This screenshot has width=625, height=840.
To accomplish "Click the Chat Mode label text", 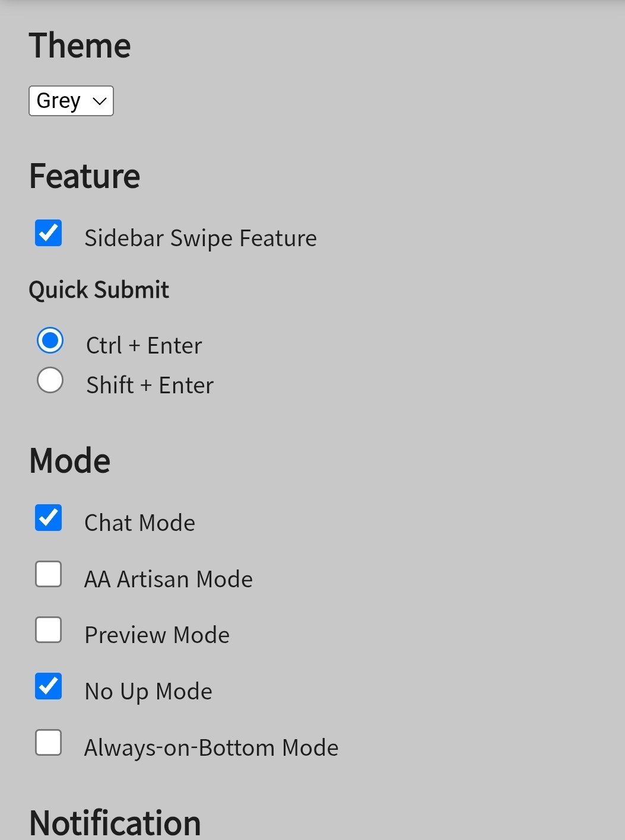I will coord(139,523).
